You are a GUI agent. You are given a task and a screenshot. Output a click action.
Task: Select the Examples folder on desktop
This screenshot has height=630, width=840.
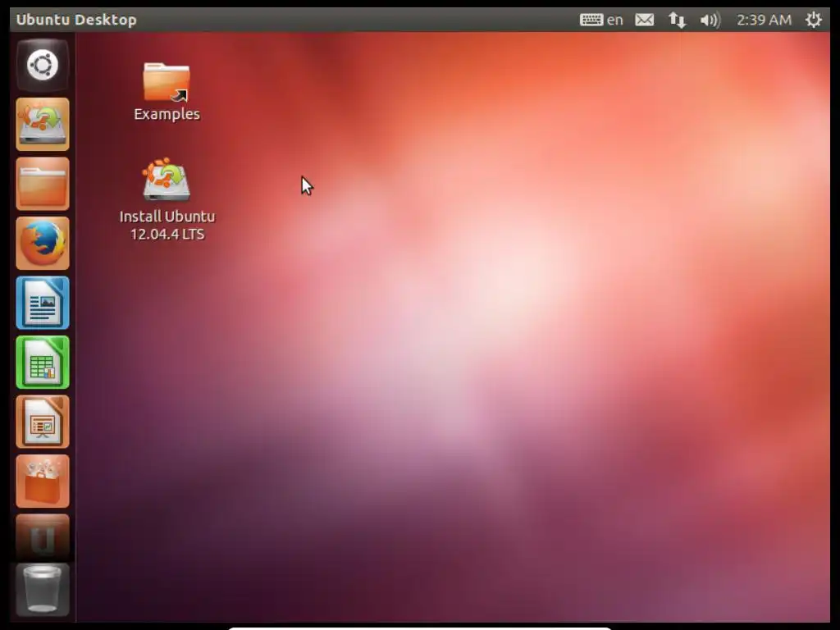(167, 82)
